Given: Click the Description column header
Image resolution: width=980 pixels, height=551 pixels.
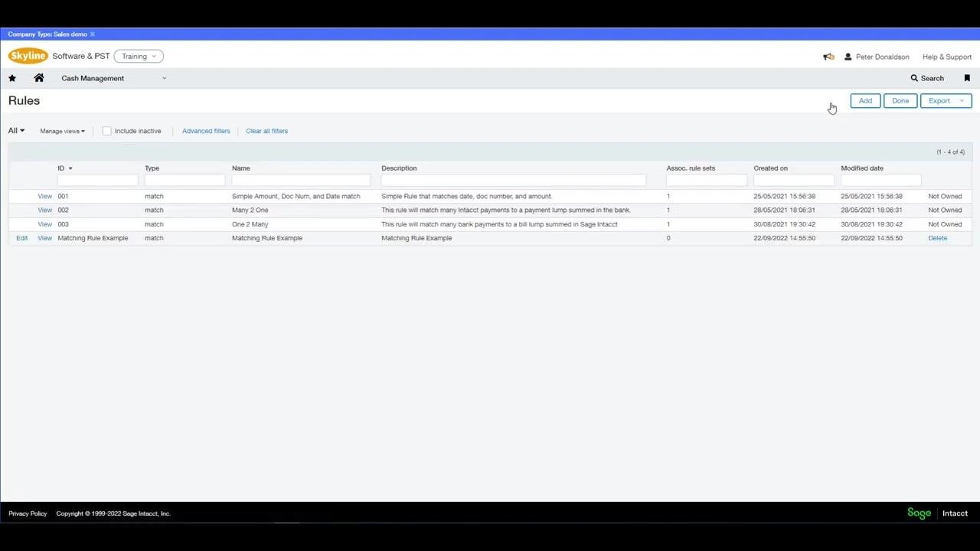Looking at the screenshot, I should pos(399,168).
